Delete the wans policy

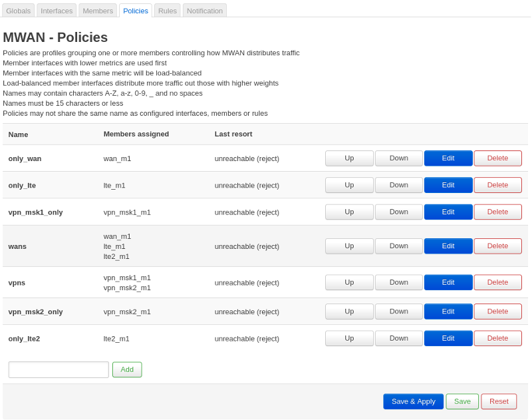pyautogui.click(x=497, y=246)
